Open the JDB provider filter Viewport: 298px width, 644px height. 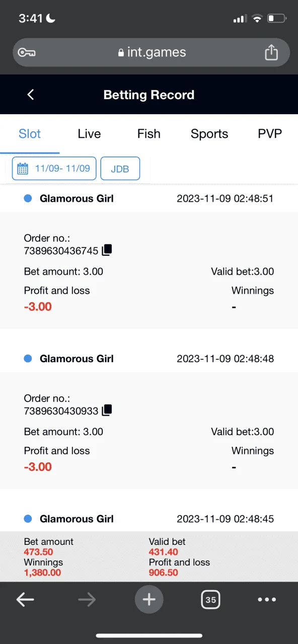(x=120, y=169)
